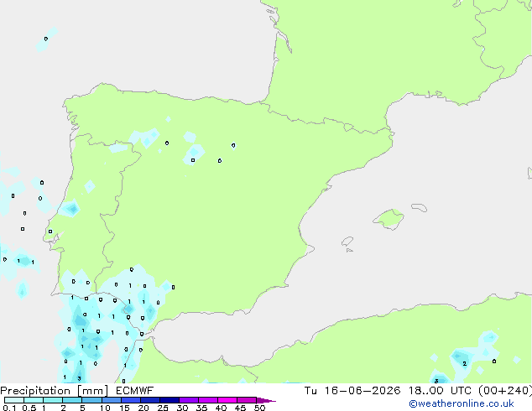Click the '5' legend scale label

point(82,408)
